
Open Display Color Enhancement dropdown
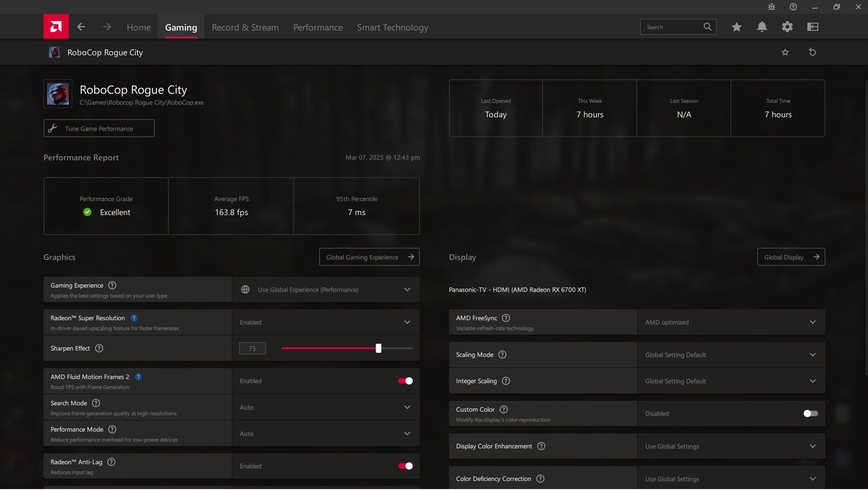pyautogui.click(x=731, y=446)
